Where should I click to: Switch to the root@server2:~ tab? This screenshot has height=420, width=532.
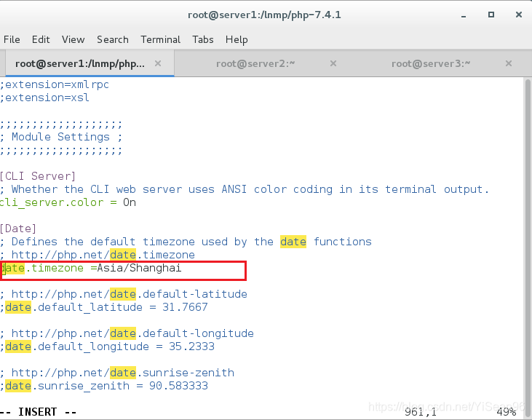(255, 63)
